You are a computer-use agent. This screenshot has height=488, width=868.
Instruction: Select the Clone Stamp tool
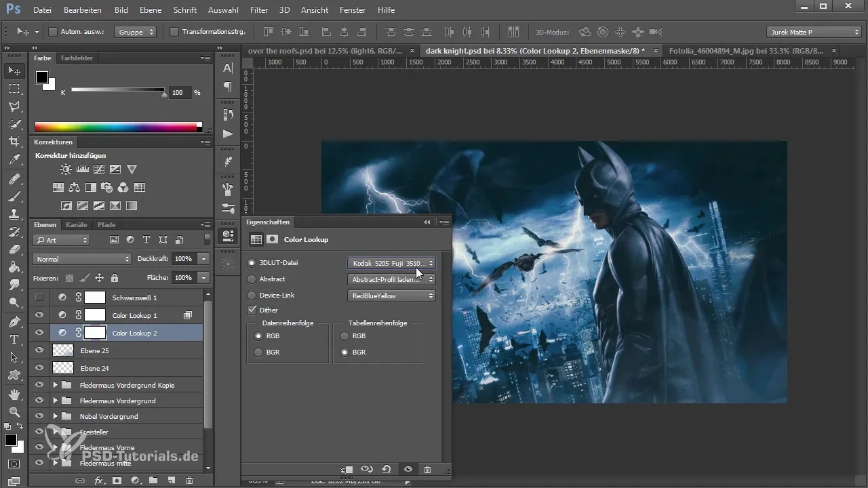14,214
